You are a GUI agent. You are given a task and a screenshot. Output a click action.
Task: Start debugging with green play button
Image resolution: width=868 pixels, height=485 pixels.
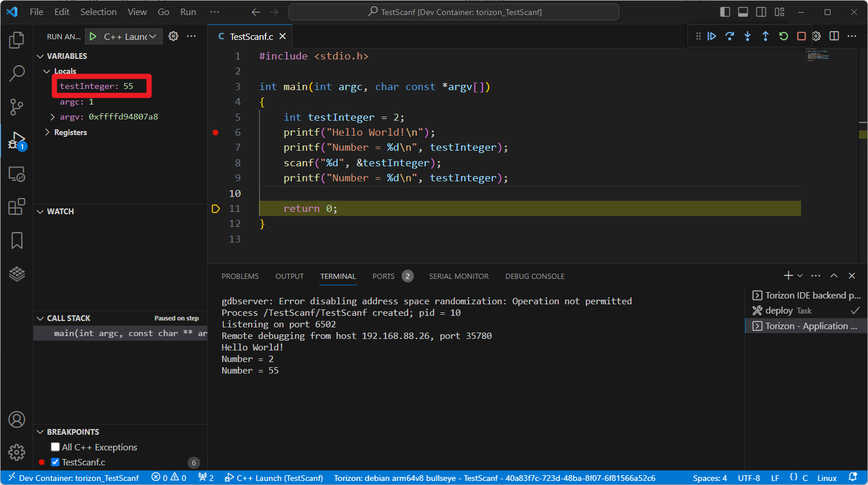click(92, 36)
